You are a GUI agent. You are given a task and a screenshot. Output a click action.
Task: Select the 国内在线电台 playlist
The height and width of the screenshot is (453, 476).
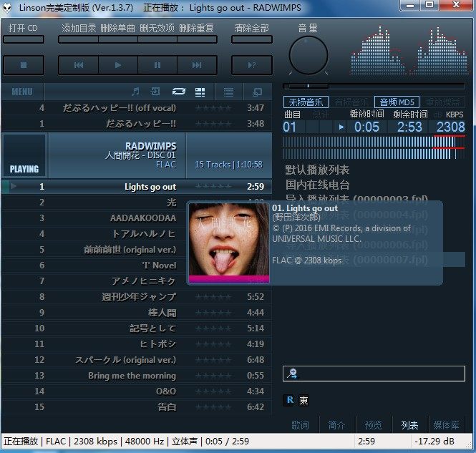[x=317, y=185]
